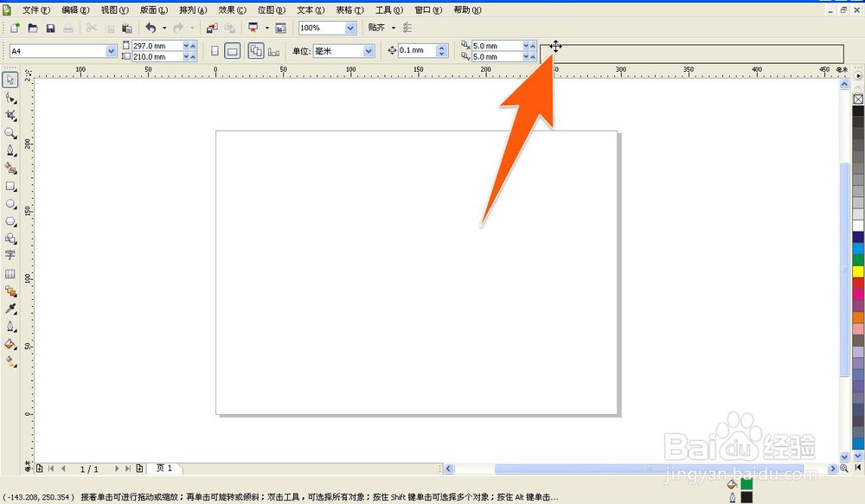Open the paper size A4 dropdown

(111, 51)
